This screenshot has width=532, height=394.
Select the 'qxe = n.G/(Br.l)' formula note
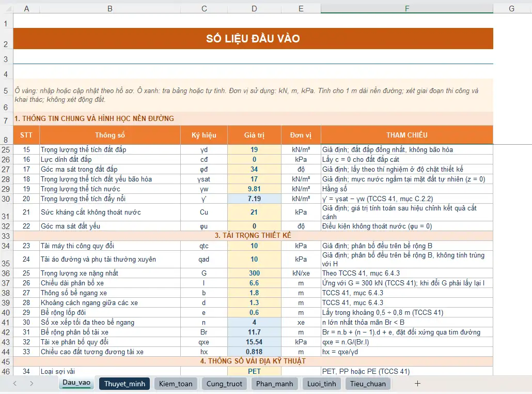pos(407,342)
